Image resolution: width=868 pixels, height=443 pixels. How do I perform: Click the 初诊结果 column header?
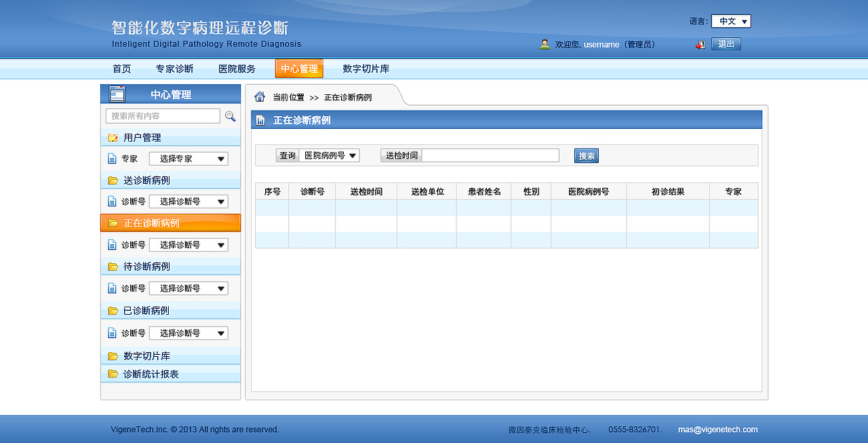point(668,192)
